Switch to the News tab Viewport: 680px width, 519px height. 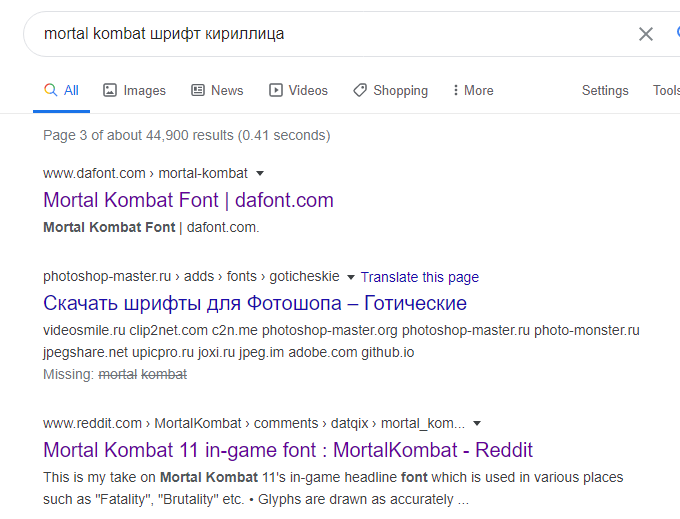[217, 90]
